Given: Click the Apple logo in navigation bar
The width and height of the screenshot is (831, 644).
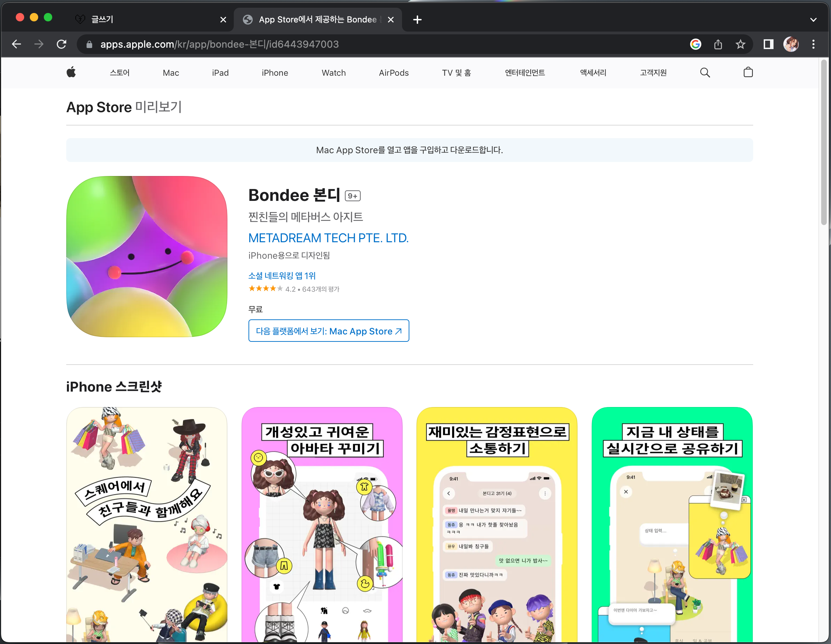Looking at the screenshot, I should (x=71, y=72).
